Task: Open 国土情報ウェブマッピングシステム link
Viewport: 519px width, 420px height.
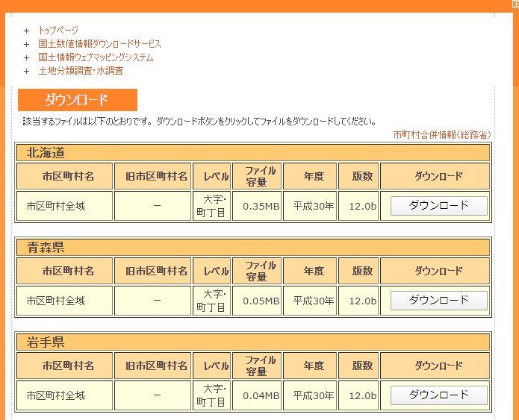Action: [x=96, y=57]
